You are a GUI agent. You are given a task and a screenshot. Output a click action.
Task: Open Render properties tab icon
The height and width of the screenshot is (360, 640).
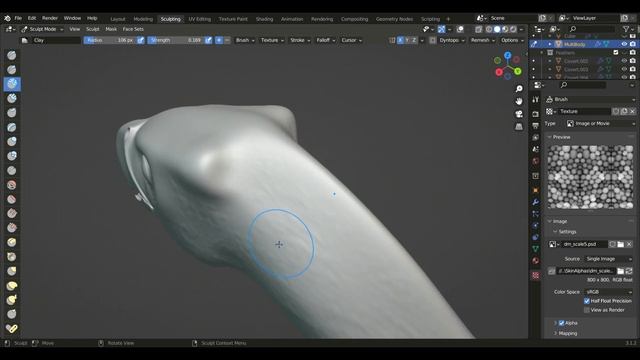coord(536,114)
